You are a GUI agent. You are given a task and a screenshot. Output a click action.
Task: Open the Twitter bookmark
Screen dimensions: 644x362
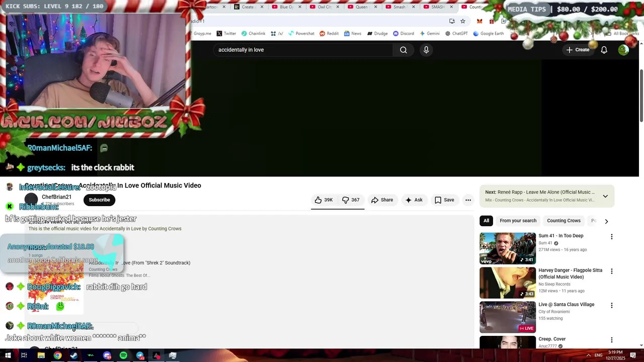(226, 34)
